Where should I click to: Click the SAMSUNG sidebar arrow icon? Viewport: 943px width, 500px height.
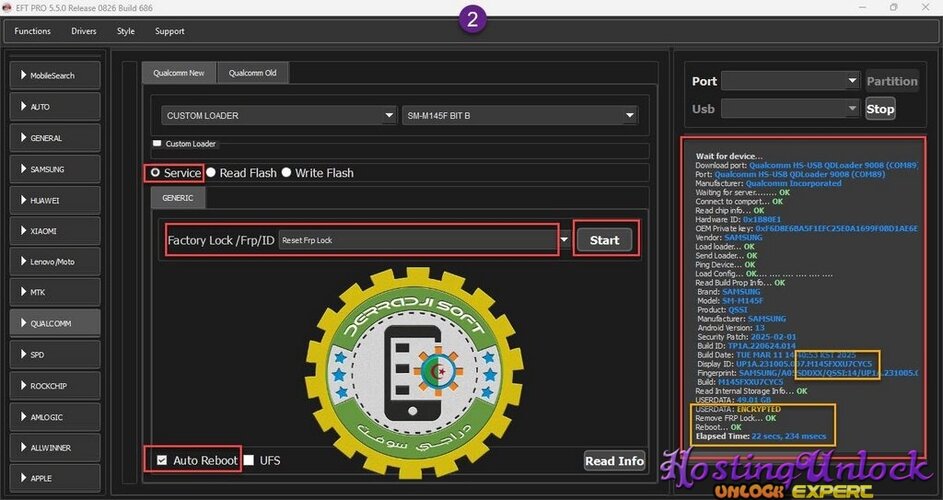[23, 169]
